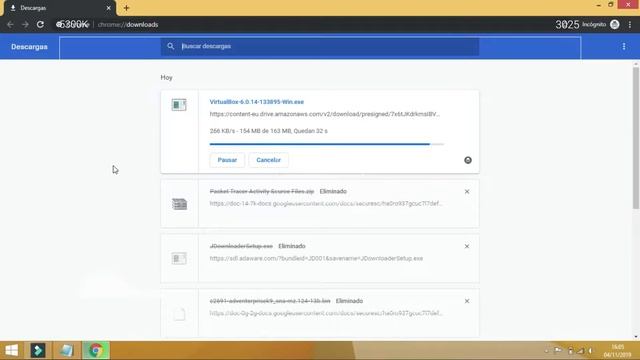Click the c2691 Eliminado label
640x360 pixels.
[x=349, y=301]
